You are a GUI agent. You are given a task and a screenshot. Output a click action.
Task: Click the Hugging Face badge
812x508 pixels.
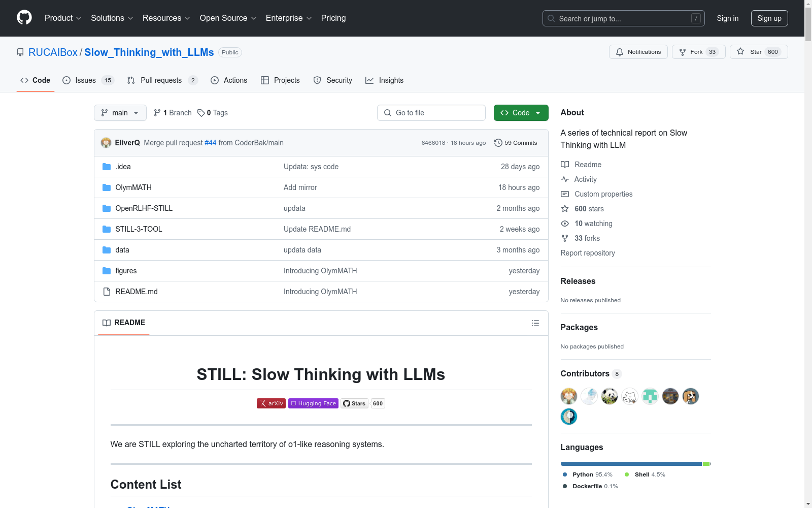point(313,403)
